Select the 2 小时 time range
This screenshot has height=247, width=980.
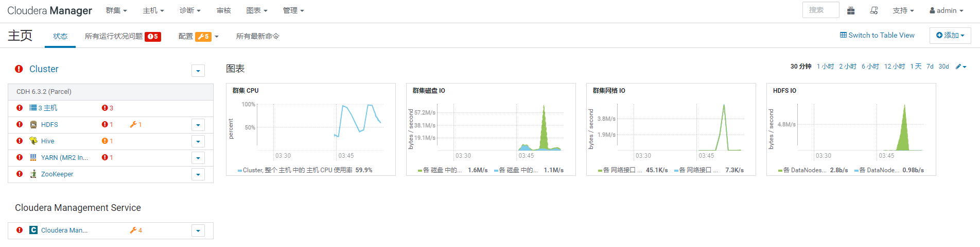pyautogui.click(x=848, y=67)
